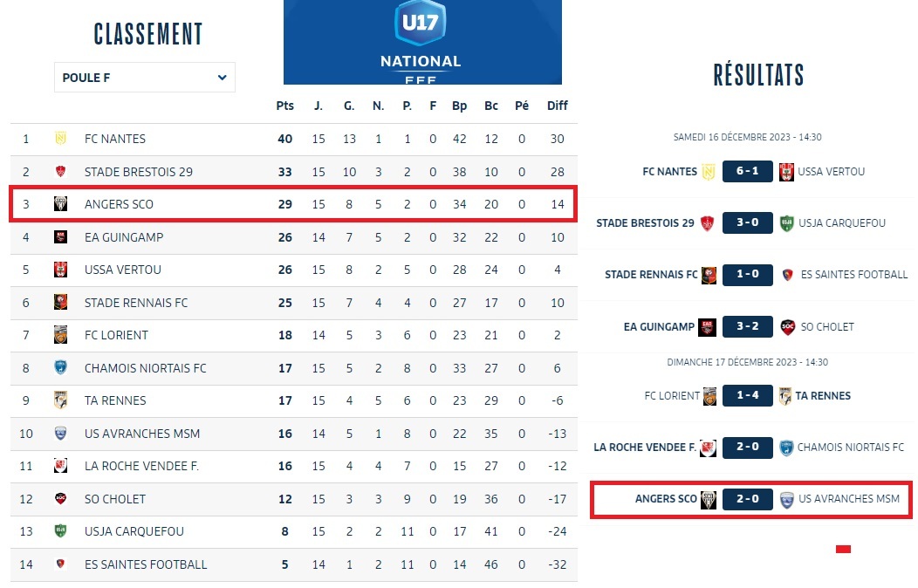Click the USSA Vertou crest in results
The height and width of the screenshot is (588, 918).
point(786,171)
